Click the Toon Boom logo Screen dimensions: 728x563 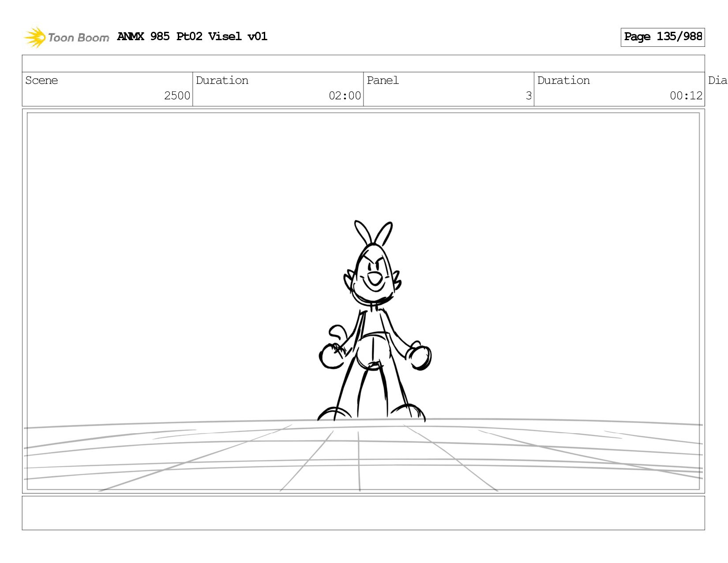[x=66, y=37]
